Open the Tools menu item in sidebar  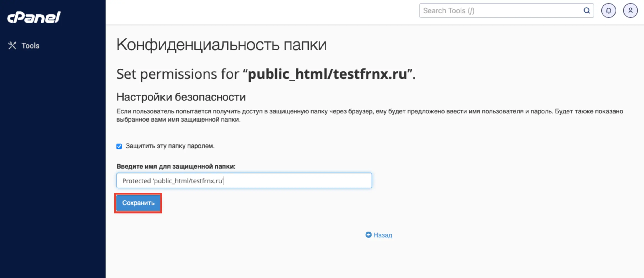coord(24,46)
